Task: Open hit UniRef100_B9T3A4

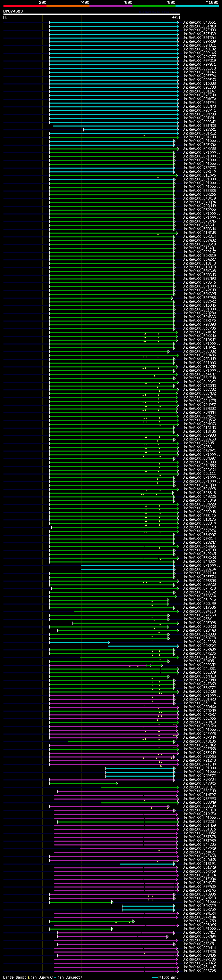Action: (x=199, y=38)
